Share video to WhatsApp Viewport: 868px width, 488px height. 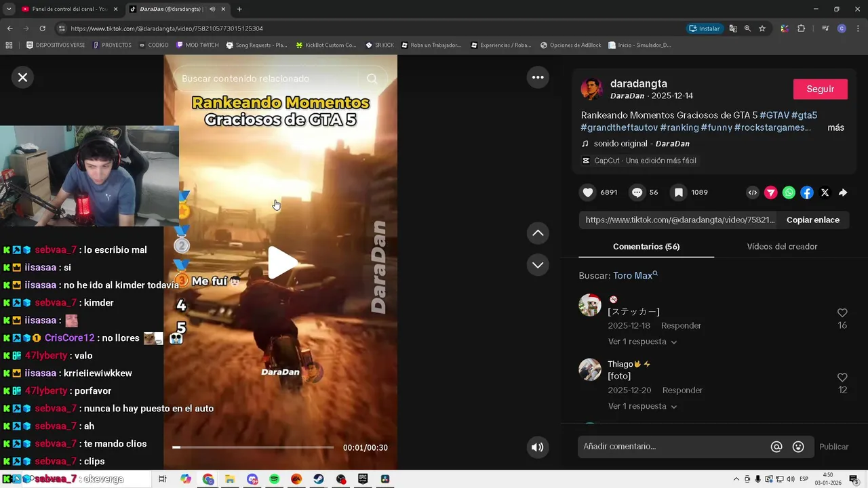[789, 192]
